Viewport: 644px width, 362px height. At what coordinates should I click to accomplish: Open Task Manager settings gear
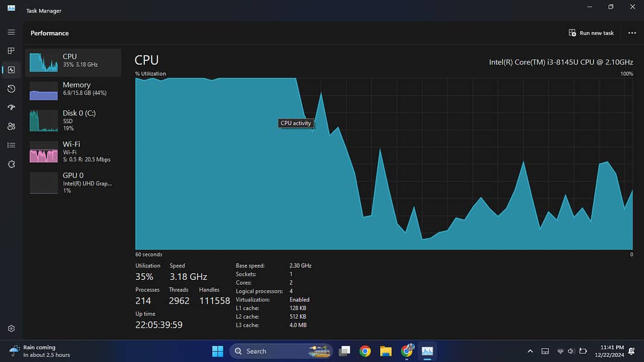[11, 329]
